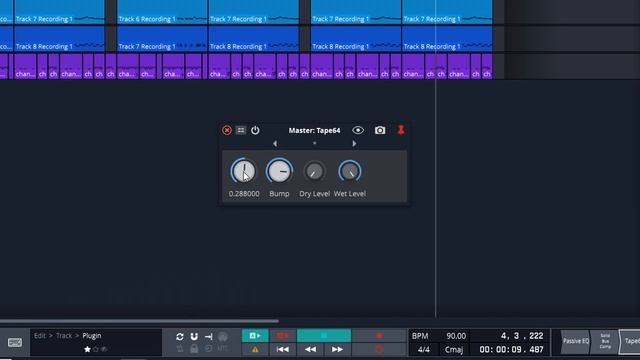Click the horizontal timeline scrollbar
The height and width of the screenshot is (360, 640).
click(x=139, y=321)
